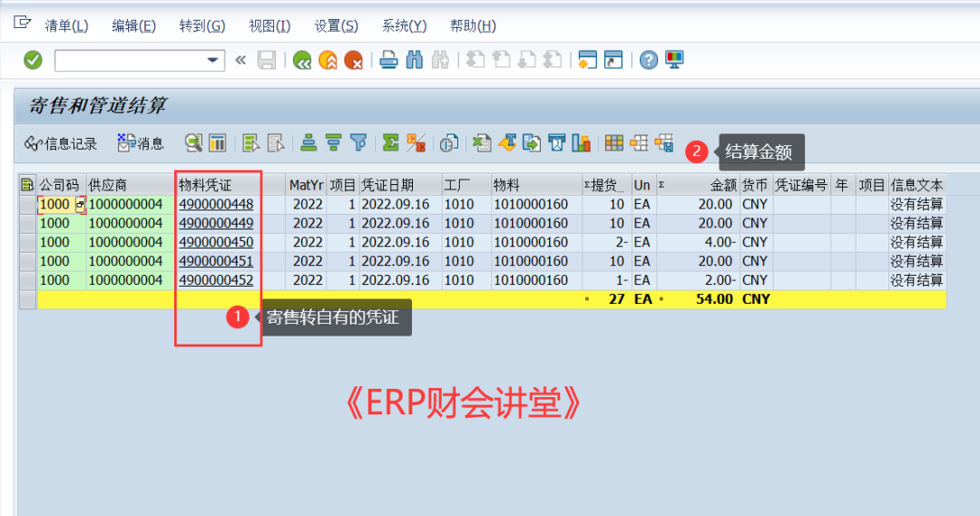980x516 pixels.
Task: Click the 信息记录 button
Action: click(x=61, y=143)
